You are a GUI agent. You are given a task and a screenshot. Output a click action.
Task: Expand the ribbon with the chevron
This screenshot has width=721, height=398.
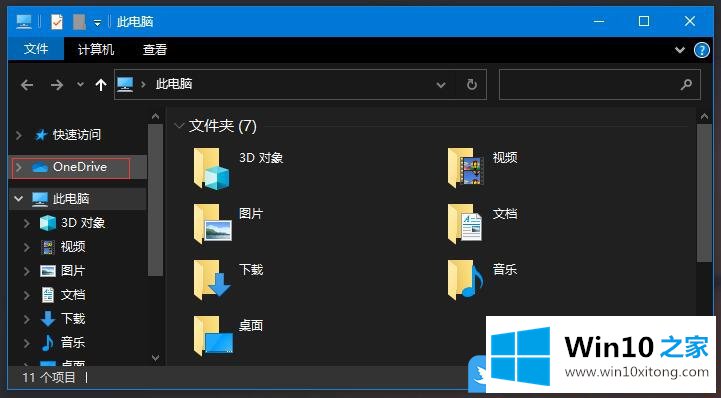(x=680, y=50)
